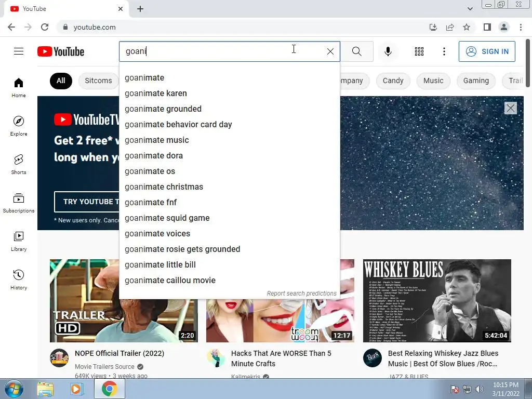The image size is (532, 399).
Task: Clear the search box with the X icon
Action: click(x=330, y=51)
